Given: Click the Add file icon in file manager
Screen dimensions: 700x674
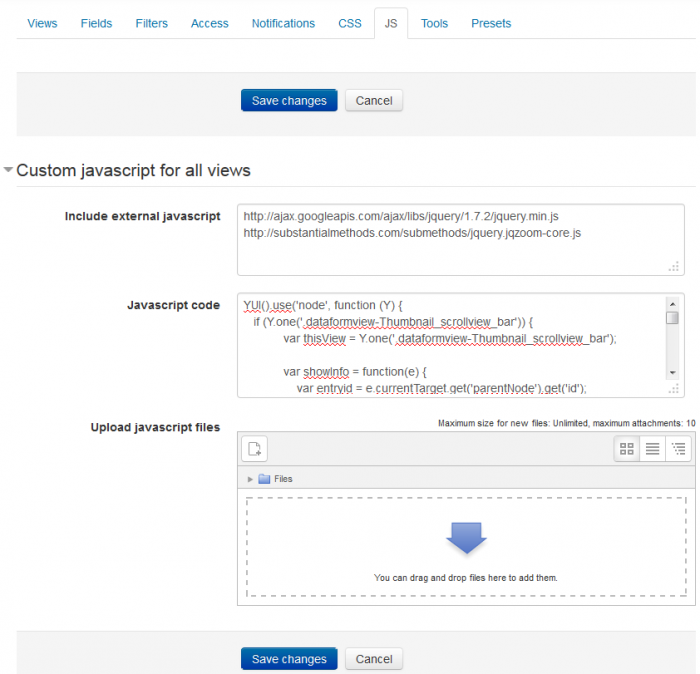Looking at the screenshot, I should [x=255, y=449].
